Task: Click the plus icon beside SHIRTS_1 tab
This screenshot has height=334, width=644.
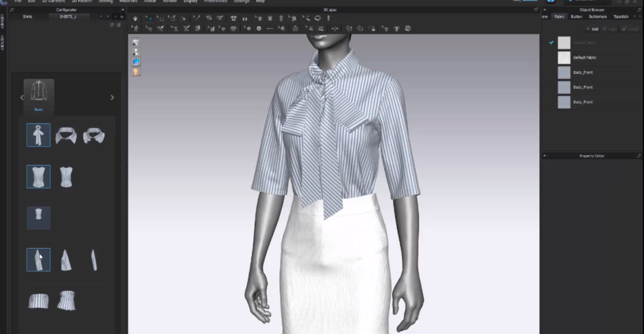Action: click(115, 17)
